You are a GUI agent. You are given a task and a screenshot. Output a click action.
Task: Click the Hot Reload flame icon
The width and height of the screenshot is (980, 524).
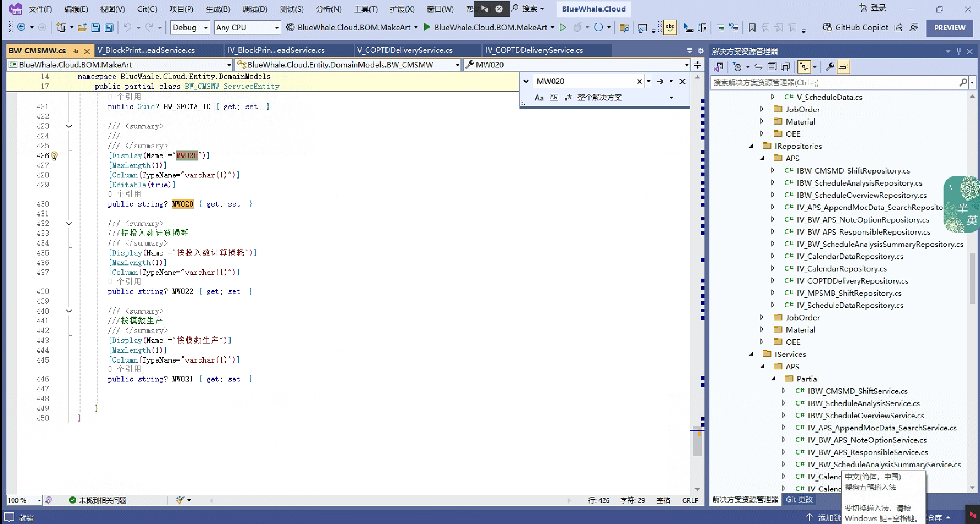(577, 27)
